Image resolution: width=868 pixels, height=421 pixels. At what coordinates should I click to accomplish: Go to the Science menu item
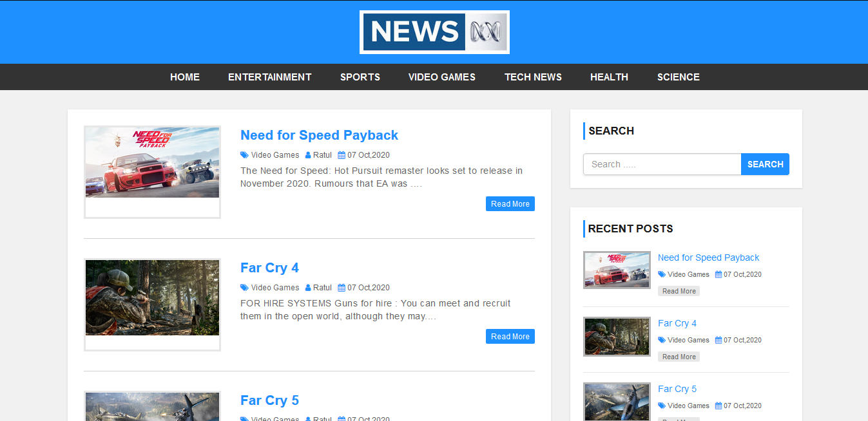pos(679,77)
